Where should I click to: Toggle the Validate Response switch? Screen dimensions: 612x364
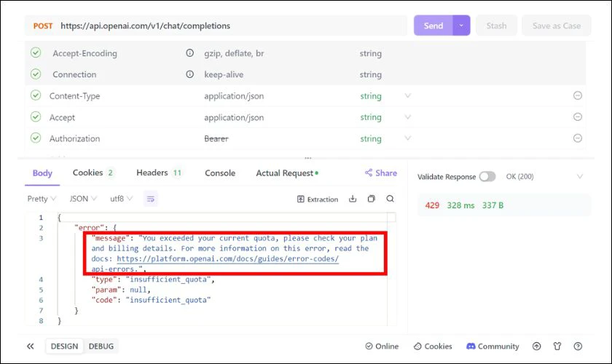coord(487,177)
